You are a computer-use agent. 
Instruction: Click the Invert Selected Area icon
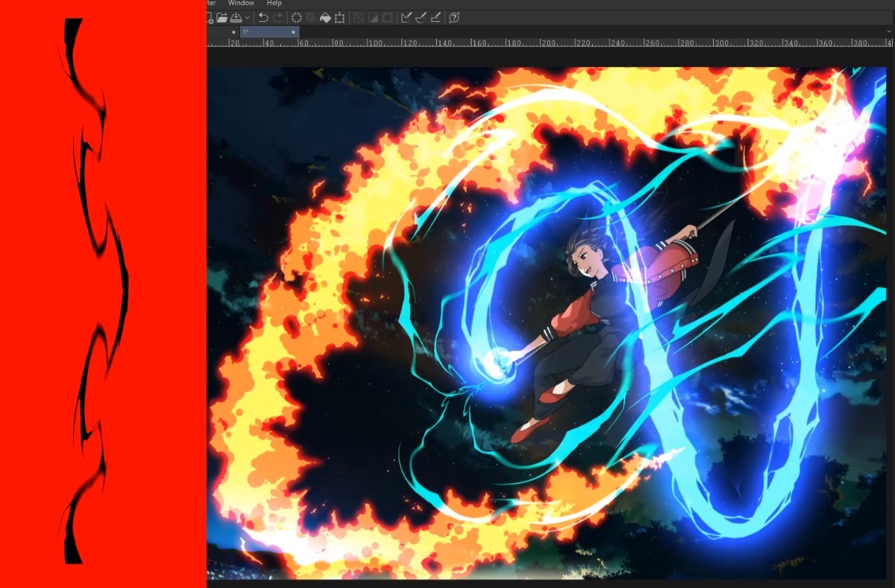(372, 18)
